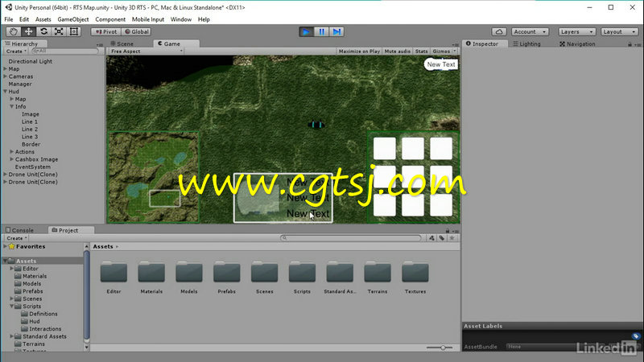Click the Hierarchy search field
This screenshot has height=362, width=644.
click(x=66, y=51)
